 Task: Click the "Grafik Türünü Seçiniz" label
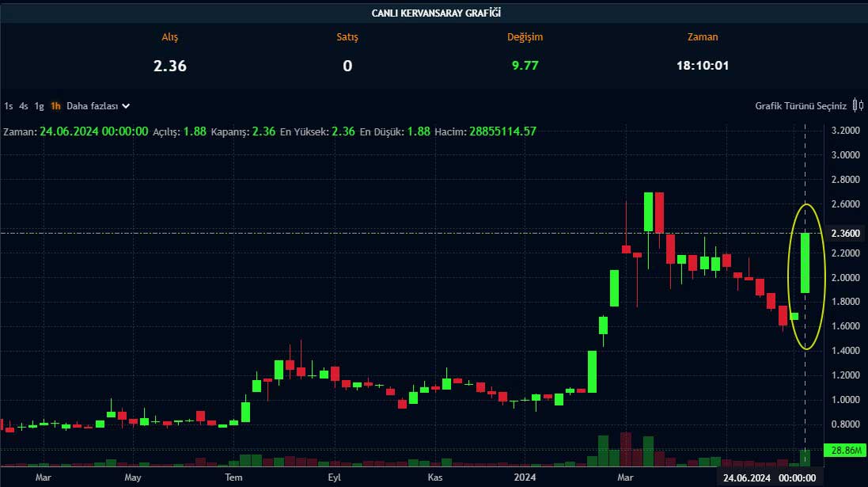pyautogui.click(x=801, y=106)
